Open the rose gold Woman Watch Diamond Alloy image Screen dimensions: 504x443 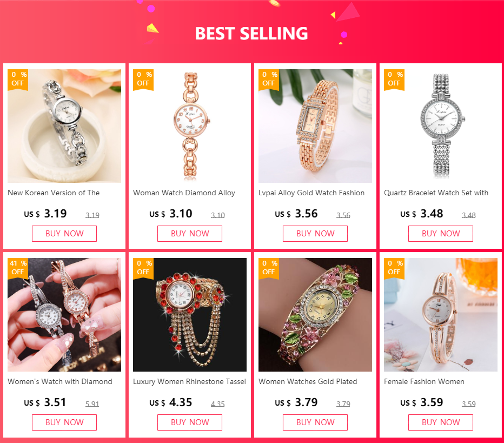coord(190,126)
